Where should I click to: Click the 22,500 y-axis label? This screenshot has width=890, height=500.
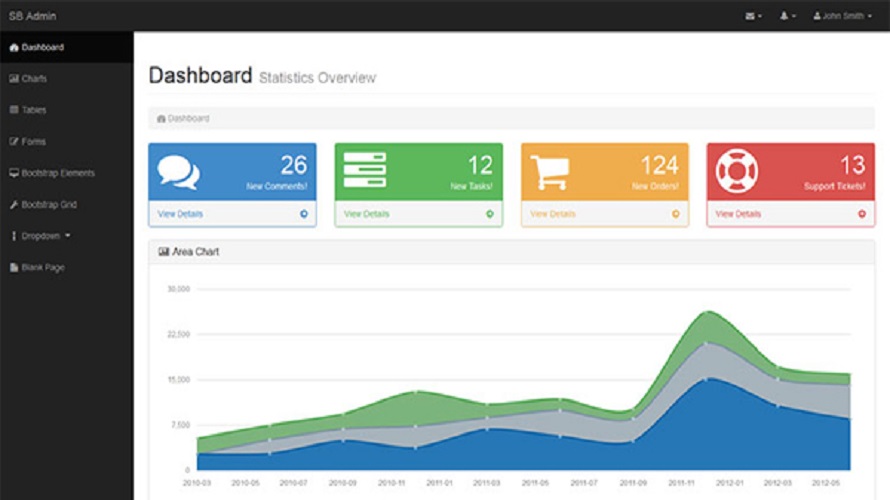click(179, 334)
